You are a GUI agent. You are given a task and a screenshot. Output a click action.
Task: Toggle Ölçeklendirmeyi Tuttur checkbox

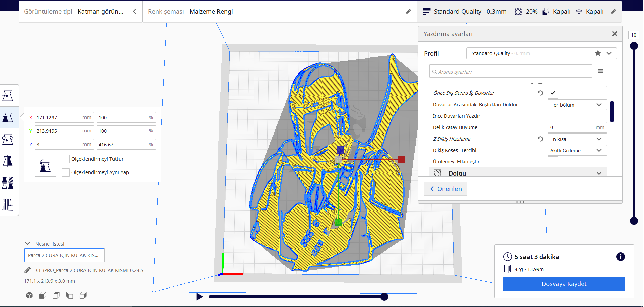point(66,159)
